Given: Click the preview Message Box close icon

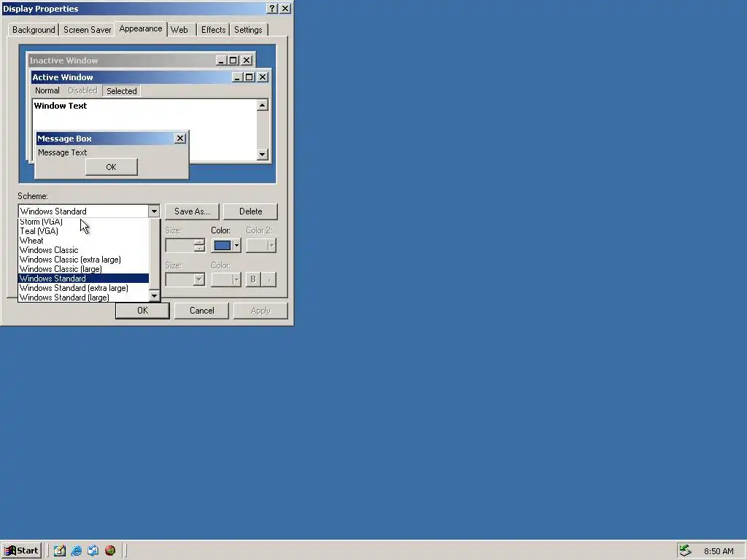Looking at the screenshot, I should pos(179,139).
